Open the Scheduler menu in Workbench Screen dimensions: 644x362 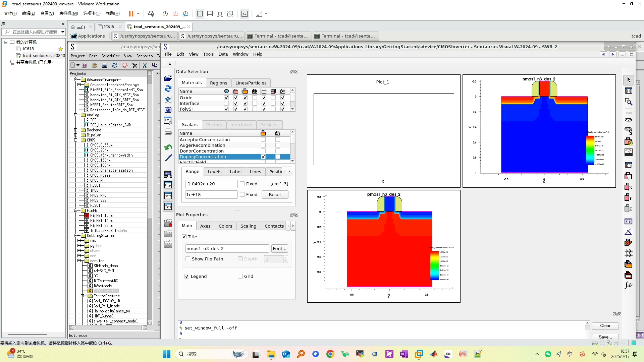click(x=111, y=56)
